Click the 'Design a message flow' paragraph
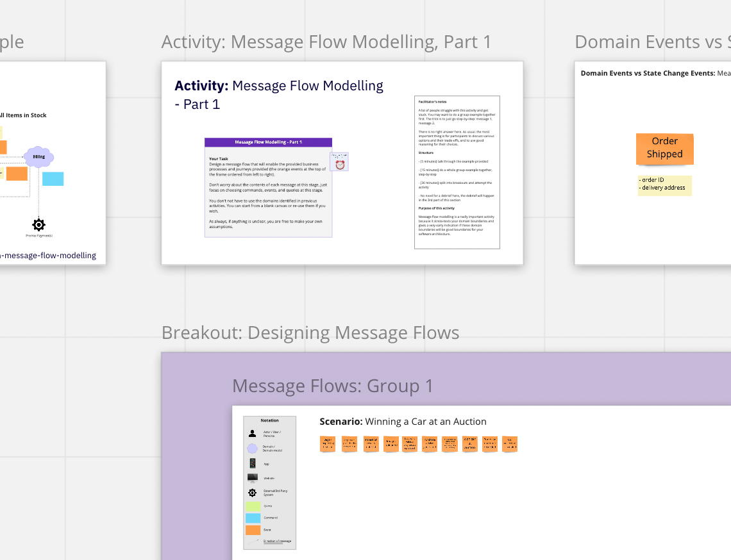This screenshot has height=560, width=731. (x=267, y=169)
